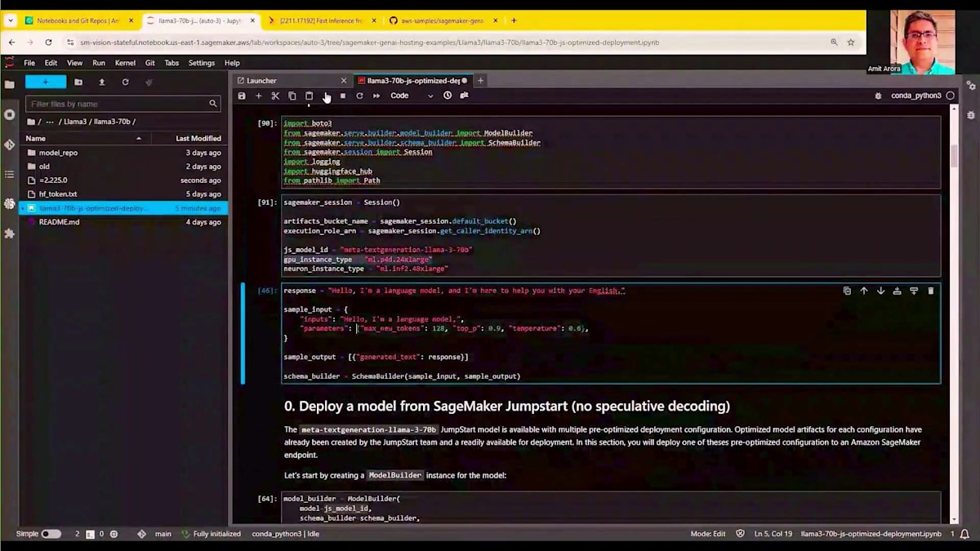Image resolution: width=980 pixels, height=551 pixels.
Task: Open Table of Contents sidebar icon
Action: [x=10, y=174]
